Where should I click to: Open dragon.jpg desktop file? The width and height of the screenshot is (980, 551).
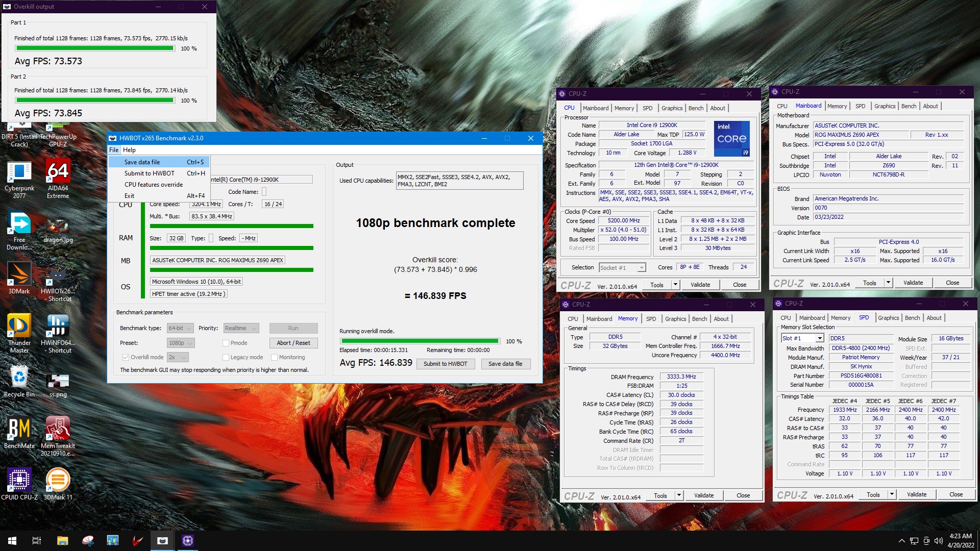(58, 231)
